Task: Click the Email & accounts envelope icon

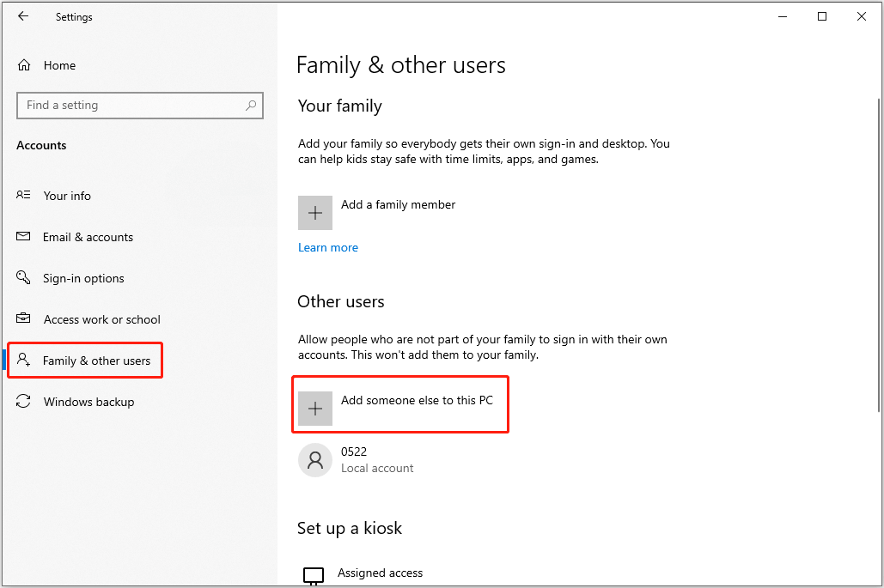Action: point(23,236)
